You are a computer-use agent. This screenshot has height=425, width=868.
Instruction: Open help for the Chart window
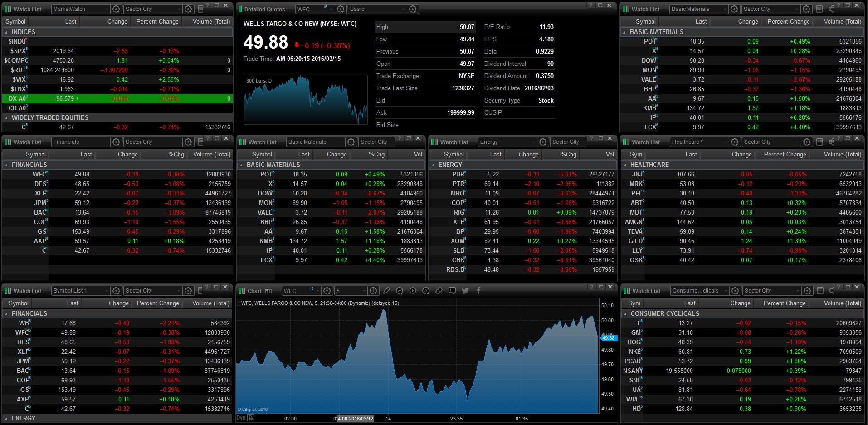point(590,287)
